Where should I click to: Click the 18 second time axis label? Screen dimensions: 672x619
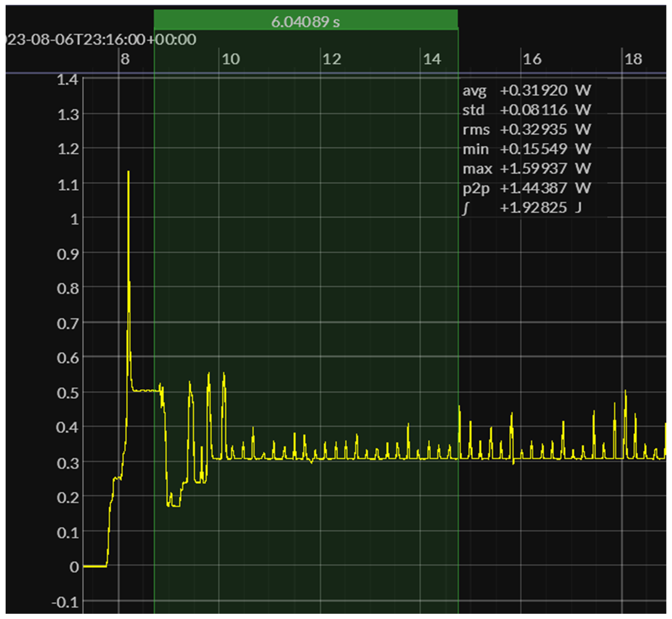click(x=633, y=59)
